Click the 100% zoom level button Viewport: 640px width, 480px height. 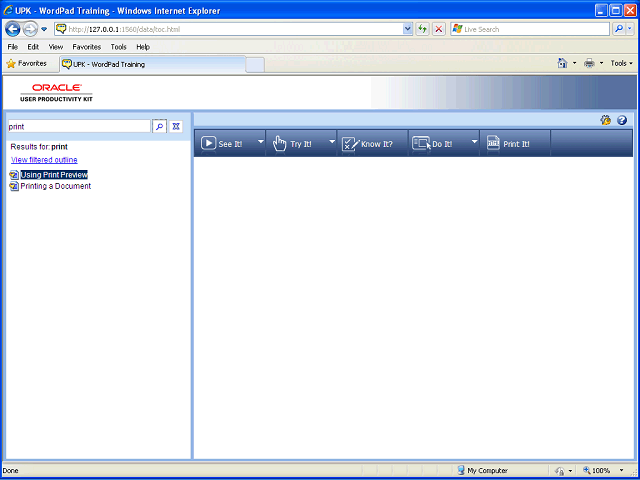pos(597,471)
